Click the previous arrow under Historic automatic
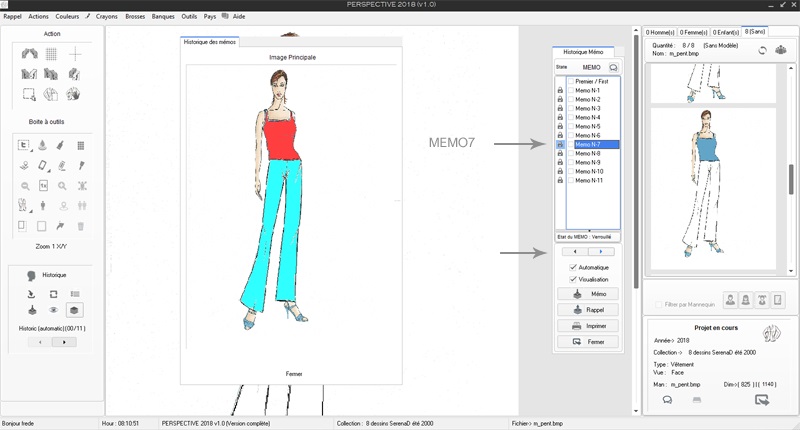The width and height of the screenshot is (800, 430). (x=40, y=342)
